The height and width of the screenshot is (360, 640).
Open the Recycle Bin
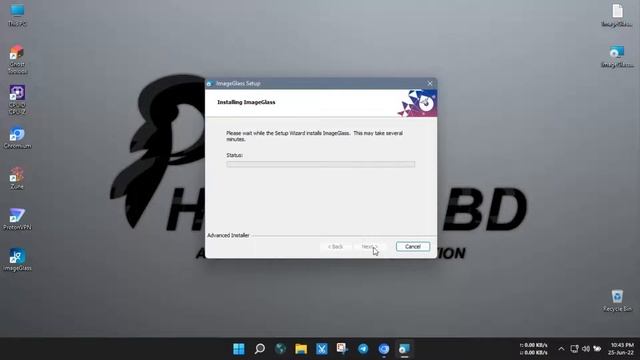pyautogui.click(x=617, y=301)
